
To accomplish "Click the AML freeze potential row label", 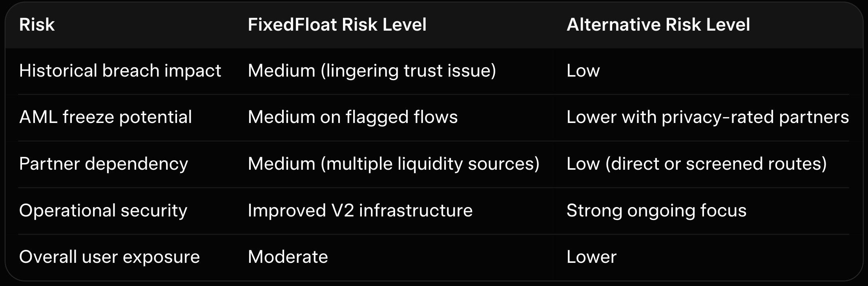I will [105, 117].
